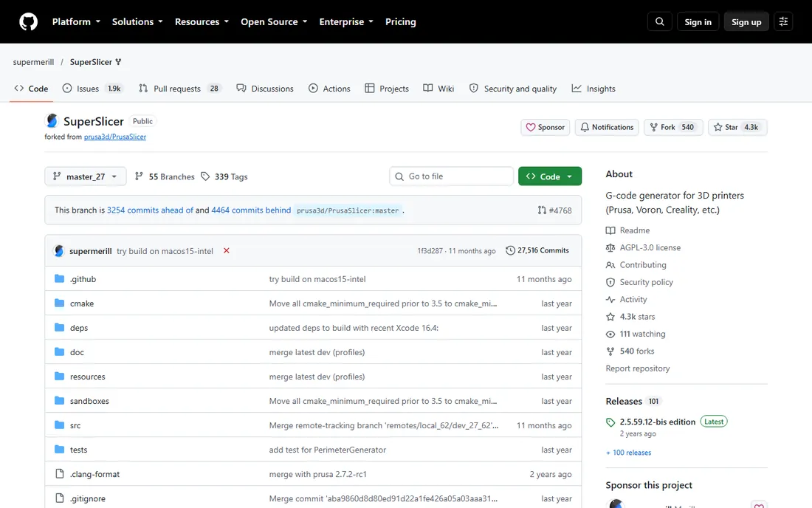The width and height of the screenshot is (812, 508).
Task: Click the scale icon beside AGPL-3.0 license
Action: click(610, 247)
